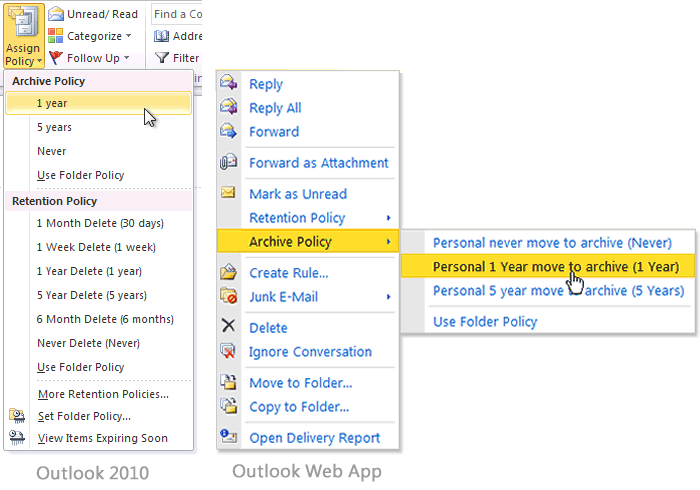Viewport: 700px width, 490px height.
Task: Select Personal 5 year move to archive
Action: pos(558,291)
